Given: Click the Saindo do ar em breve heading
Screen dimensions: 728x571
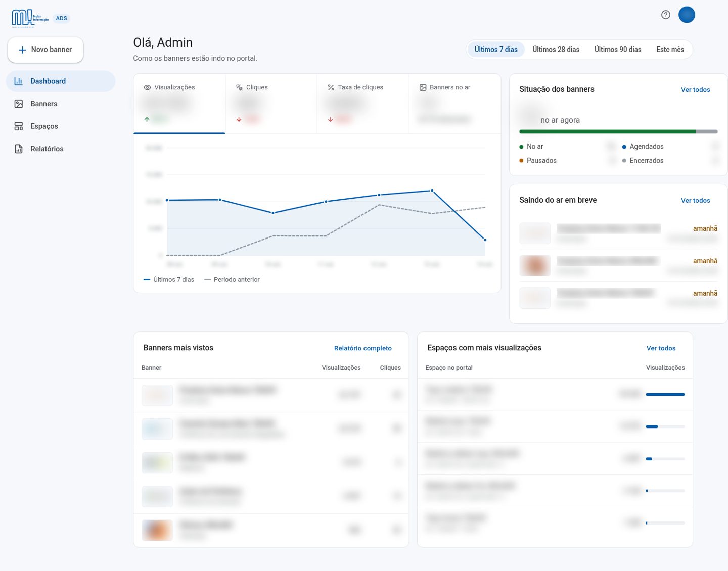Looking at the screenshot, I should pos(558,200).
